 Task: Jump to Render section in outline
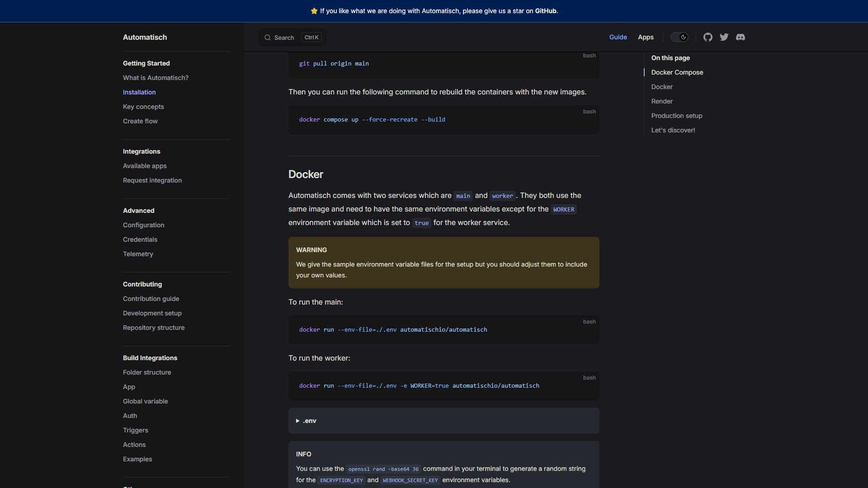[x=662, y=101]
